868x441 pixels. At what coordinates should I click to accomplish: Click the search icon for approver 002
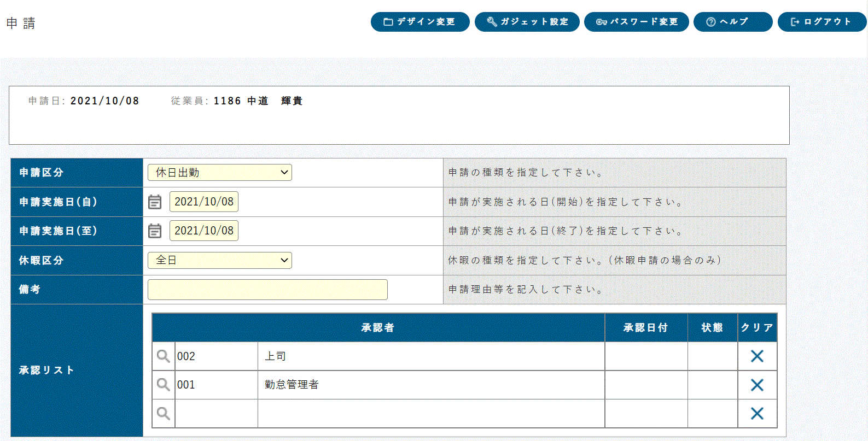pyautogui.click(x=163, y=356)
